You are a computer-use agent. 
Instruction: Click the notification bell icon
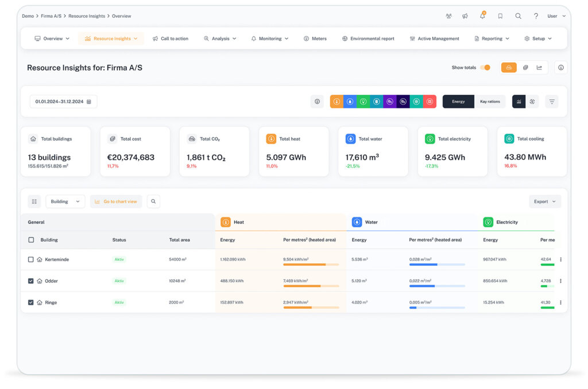tap(482, 16)
